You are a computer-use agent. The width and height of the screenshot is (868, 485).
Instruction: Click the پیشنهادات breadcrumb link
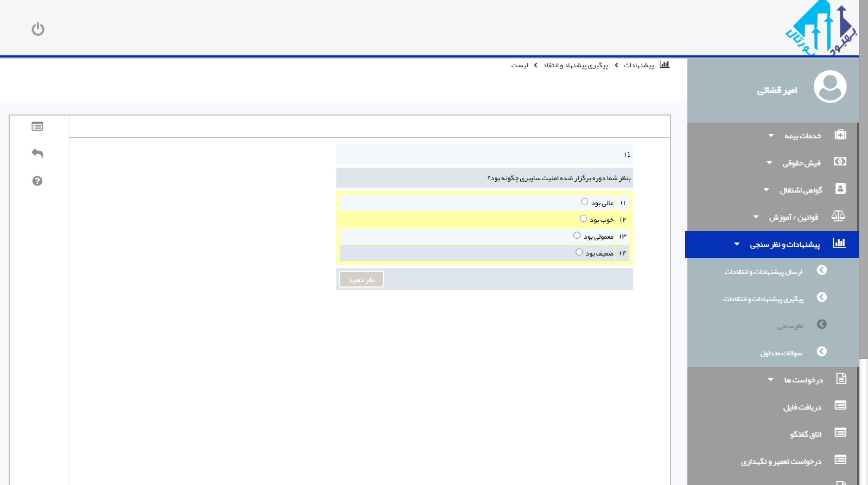(639, 65)
